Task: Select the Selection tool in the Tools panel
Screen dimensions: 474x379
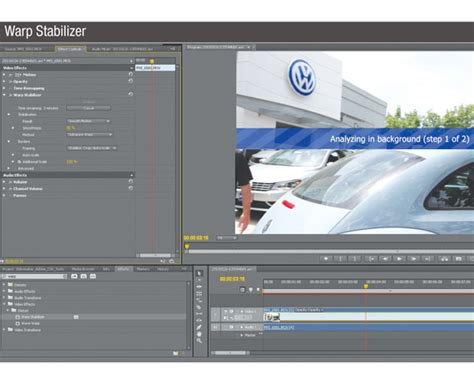Action: coord(199,273)
